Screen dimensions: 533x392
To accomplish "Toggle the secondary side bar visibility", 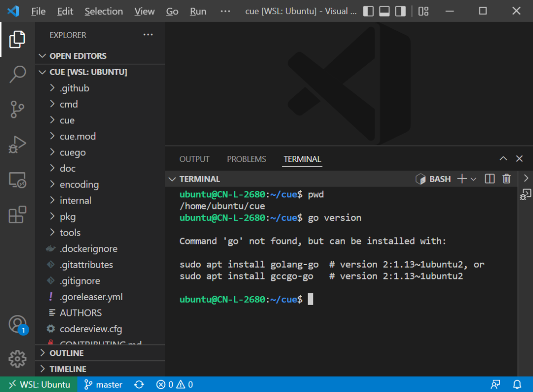I will pyautogui.click(x=400, y=10).
